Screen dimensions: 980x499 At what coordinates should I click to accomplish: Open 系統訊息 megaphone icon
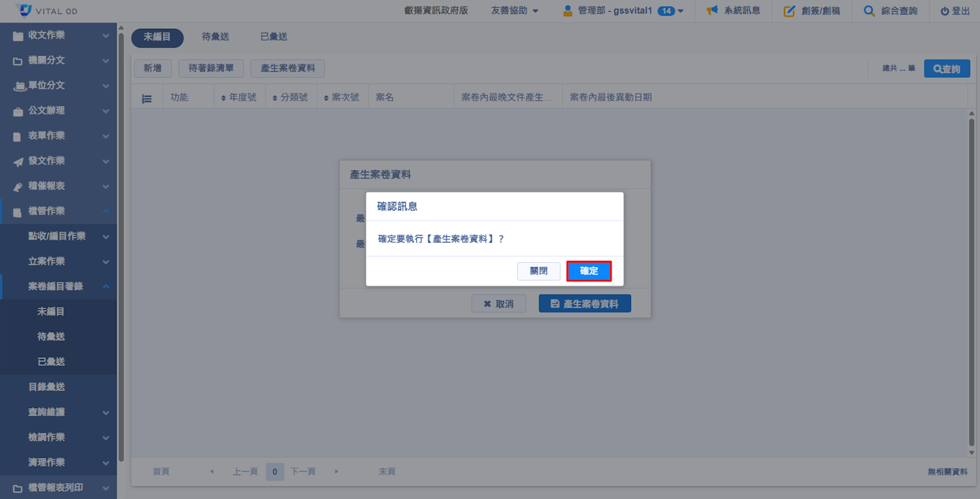(x=712, y=10)
